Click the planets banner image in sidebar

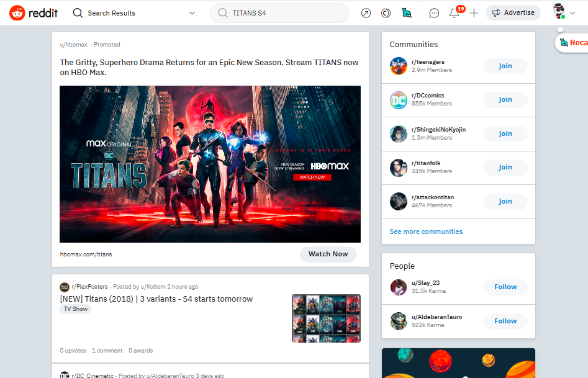[x=458, y=363]
